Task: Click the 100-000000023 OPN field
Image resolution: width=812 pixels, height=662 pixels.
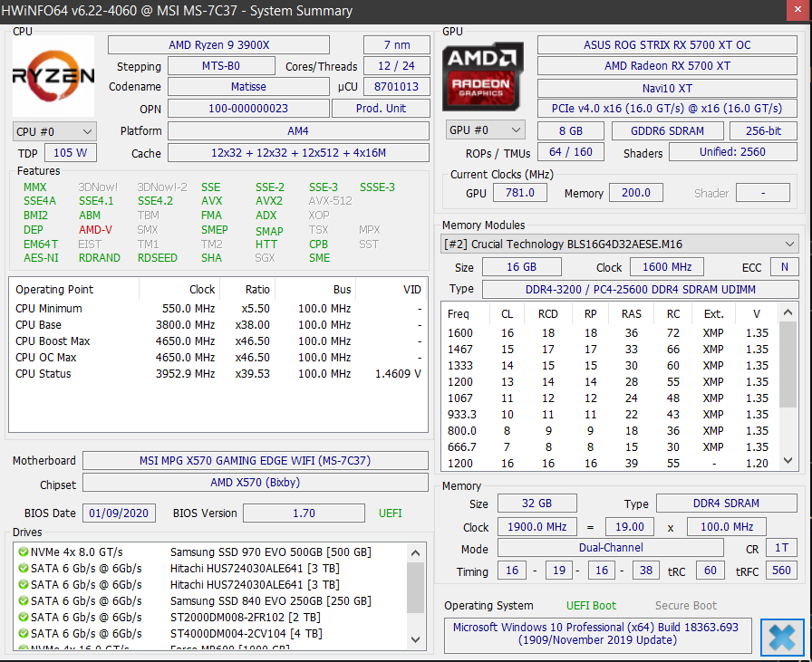Action: coord(248,108)
